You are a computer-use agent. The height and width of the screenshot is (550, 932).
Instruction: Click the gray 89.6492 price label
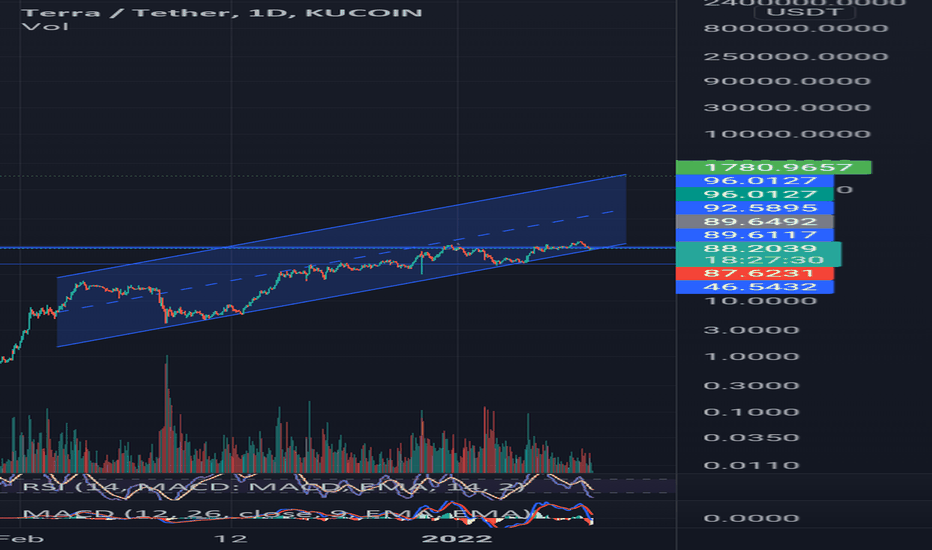(754, 222)
